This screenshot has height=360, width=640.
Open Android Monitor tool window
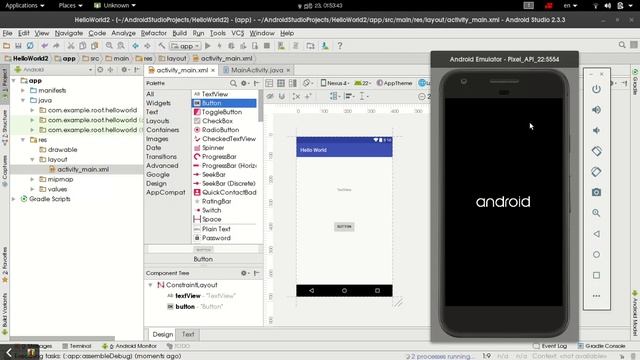coord(129,346)
